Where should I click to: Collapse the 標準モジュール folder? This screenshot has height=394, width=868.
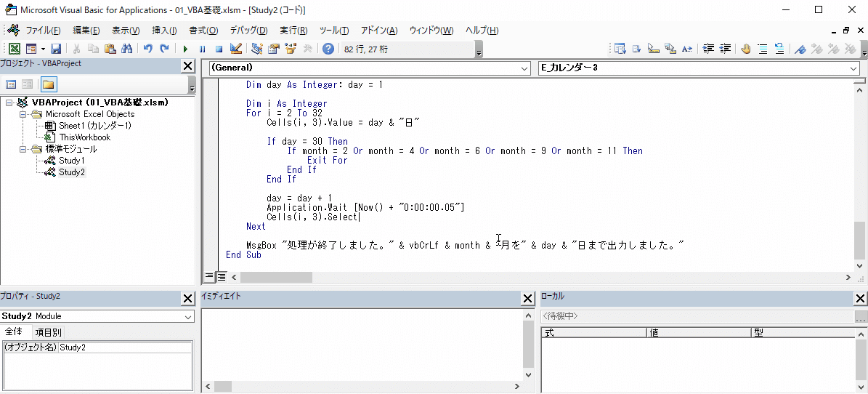(x=23, y=149)
